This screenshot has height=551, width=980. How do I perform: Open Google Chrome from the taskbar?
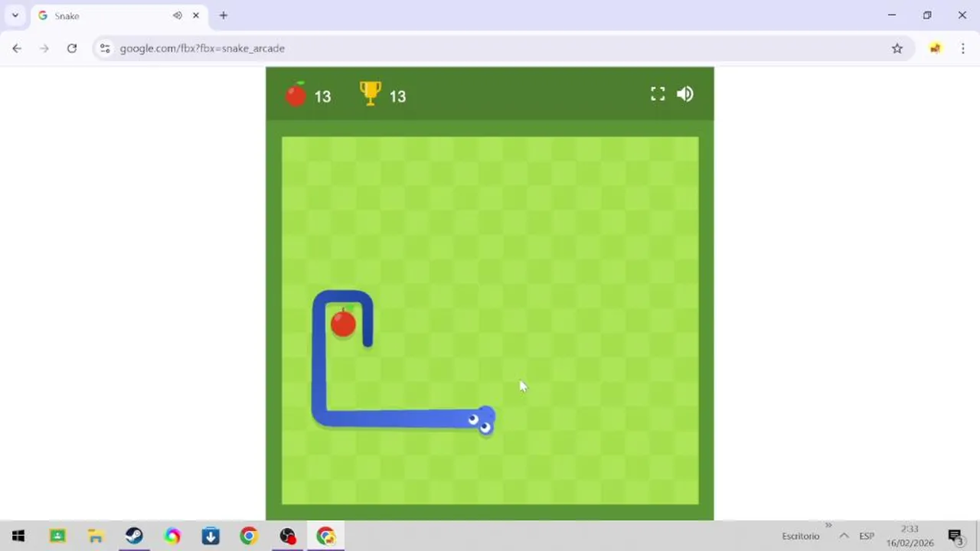249,536
